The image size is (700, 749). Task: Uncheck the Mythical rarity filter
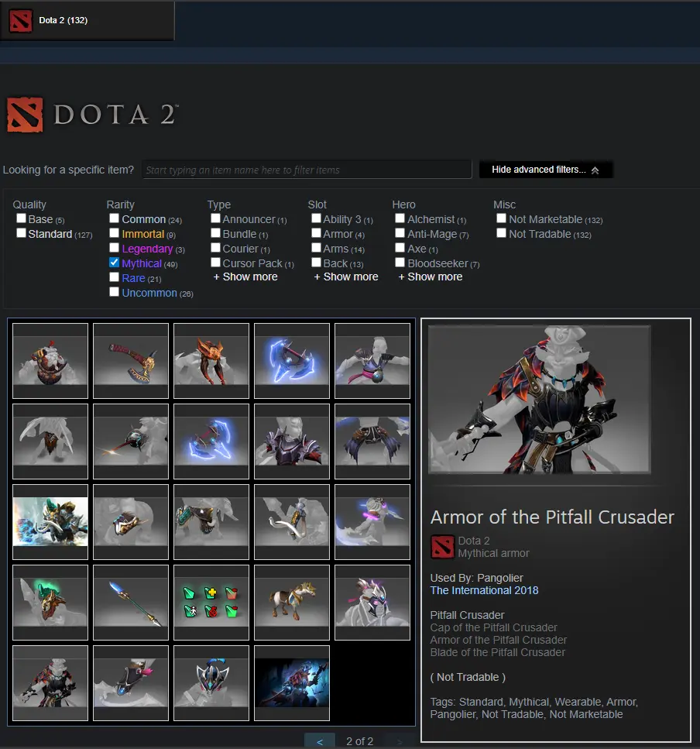(x=115, y=263)
